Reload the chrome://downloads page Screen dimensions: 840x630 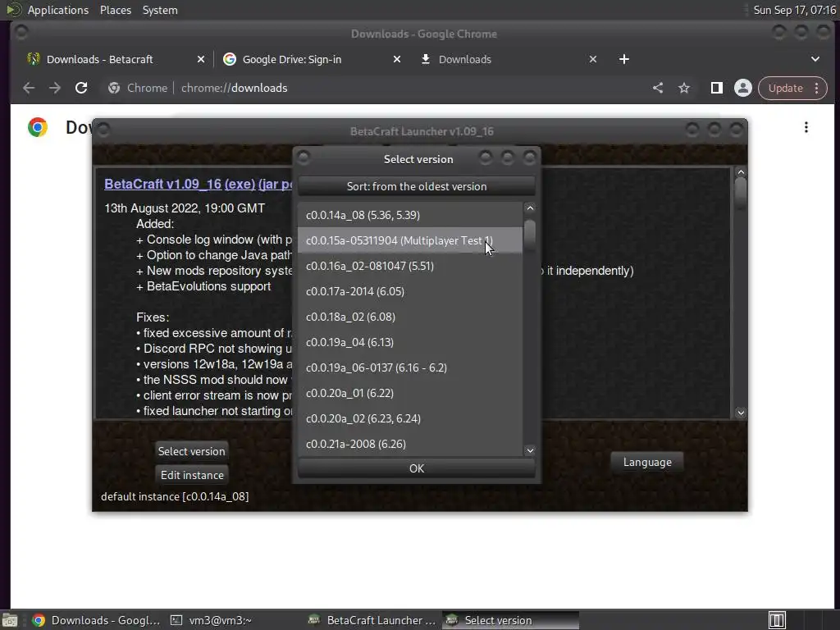coord(81,88)
